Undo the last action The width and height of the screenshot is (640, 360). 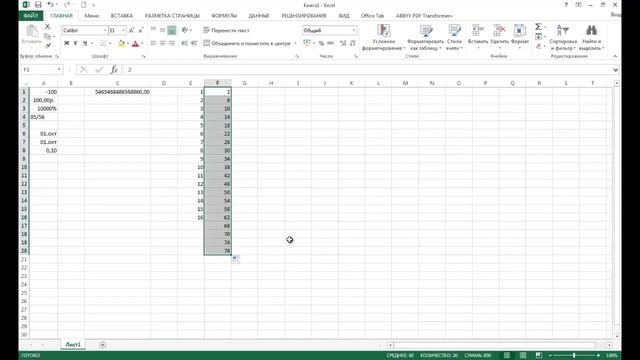click(x=50, y=5)
